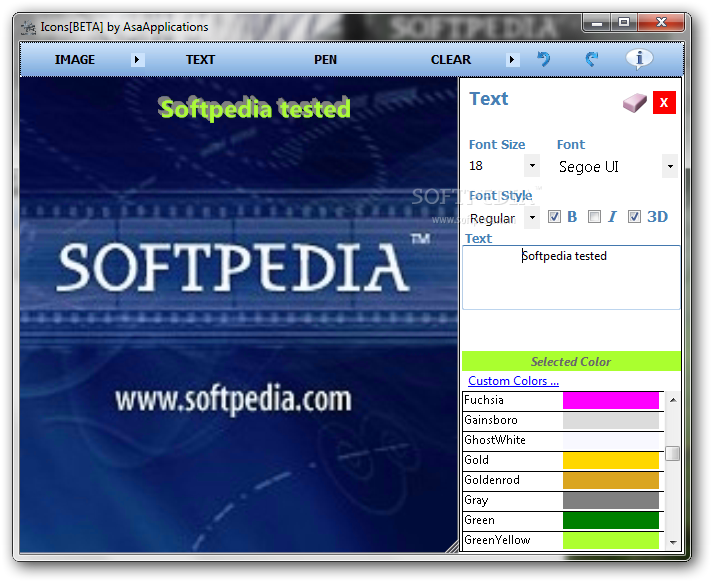Screen dimensions: 712x582
Task: Pick the GhostWhite color
Action: [563, 440]
